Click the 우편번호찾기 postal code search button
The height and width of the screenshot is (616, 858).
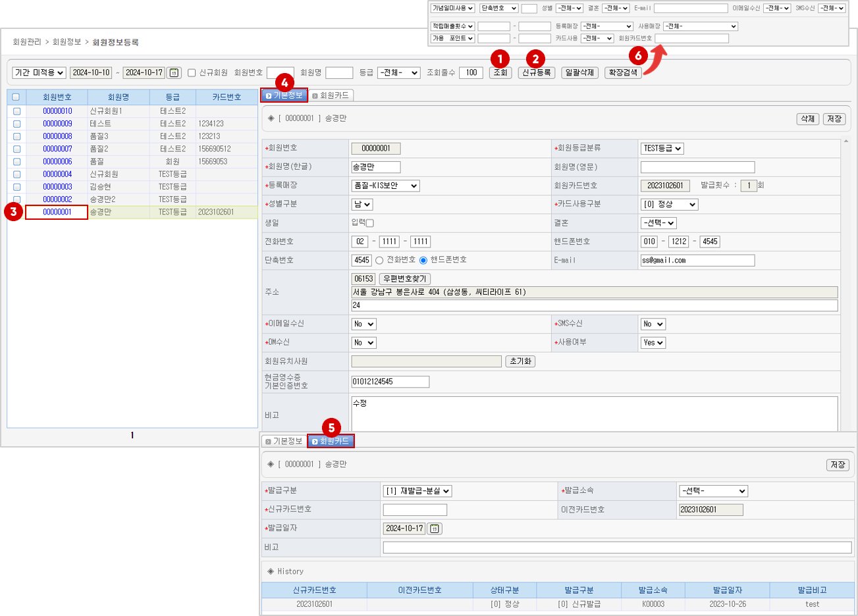click(x=405, y=279)
